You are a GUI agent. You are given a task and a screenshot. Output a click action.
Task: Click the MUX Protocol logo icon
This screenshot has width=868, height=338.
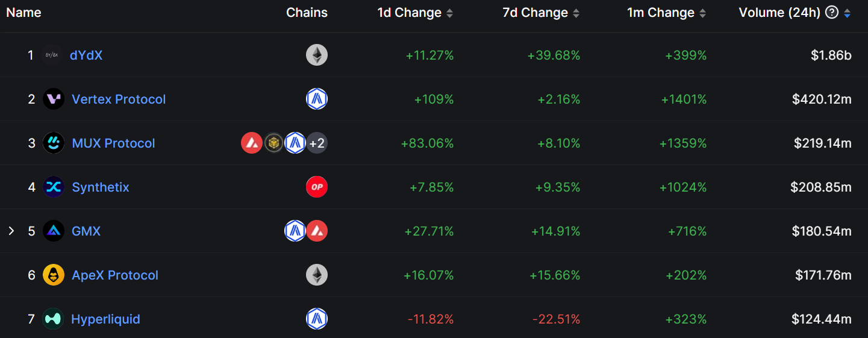[x=54, y=143]
